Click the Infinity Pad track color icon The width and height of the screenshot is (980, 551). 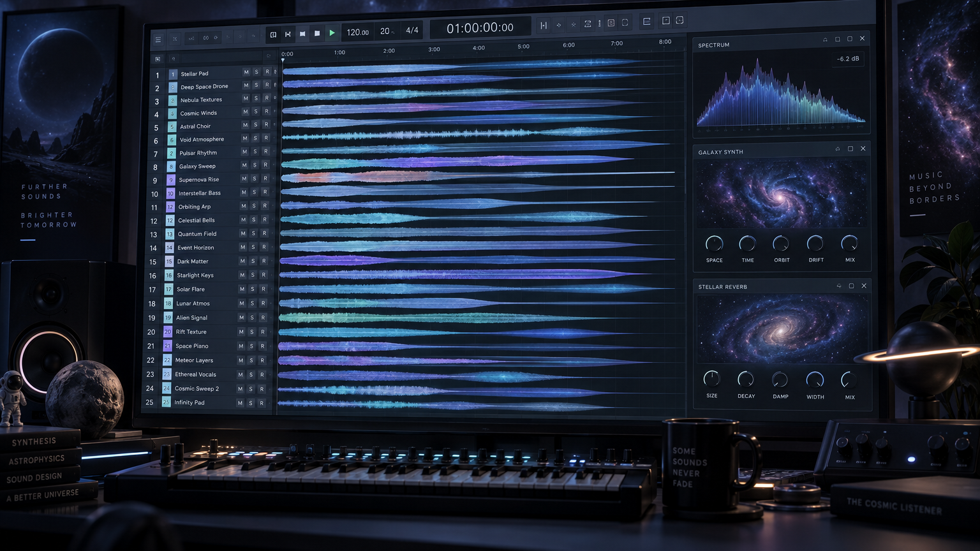(x=166, y=402)
